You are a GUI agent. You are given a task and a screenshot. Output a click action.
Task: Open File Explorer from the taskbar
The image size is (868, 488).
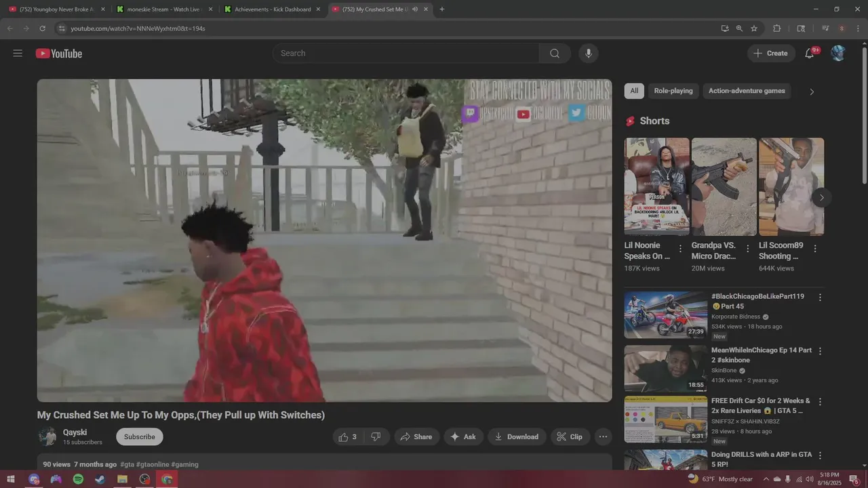(122, 479)
